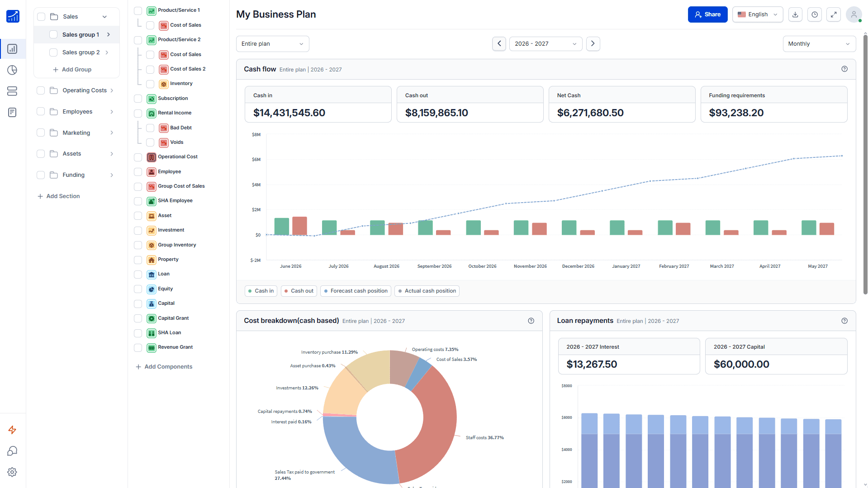
Task: Select the Employees section
Action: [x=77, y=112]
